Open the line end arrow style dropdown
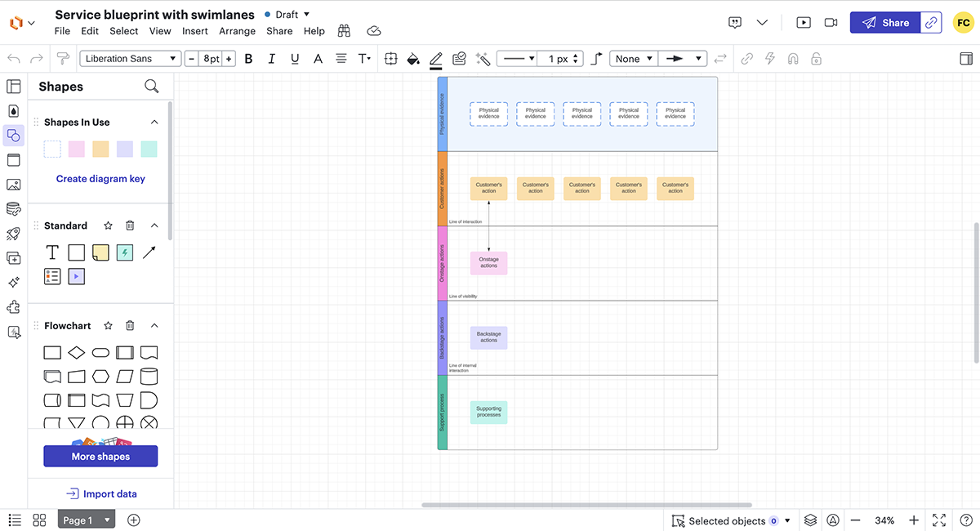This screenshot has width=980, height=531. point(684,58)
